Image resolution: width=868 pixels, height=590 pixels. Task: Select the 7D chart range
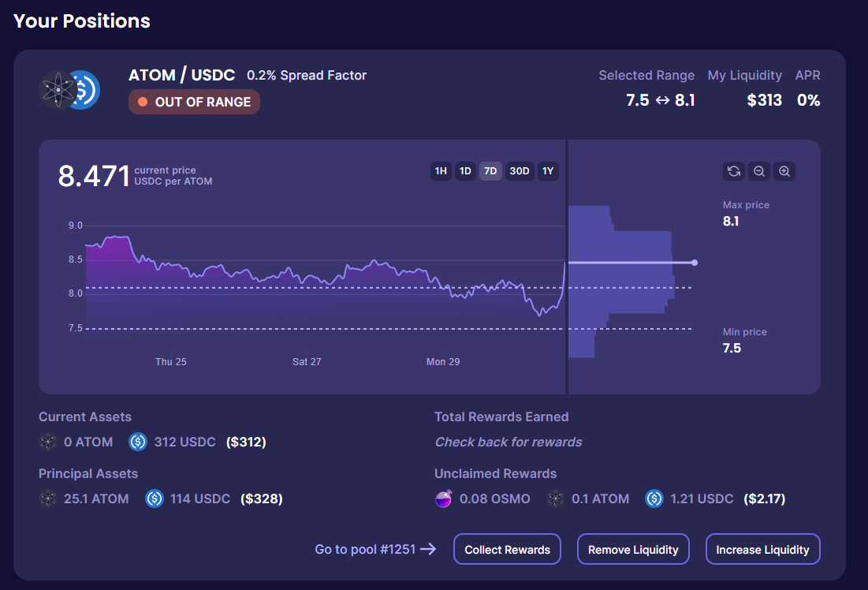(x=490, y=171)
